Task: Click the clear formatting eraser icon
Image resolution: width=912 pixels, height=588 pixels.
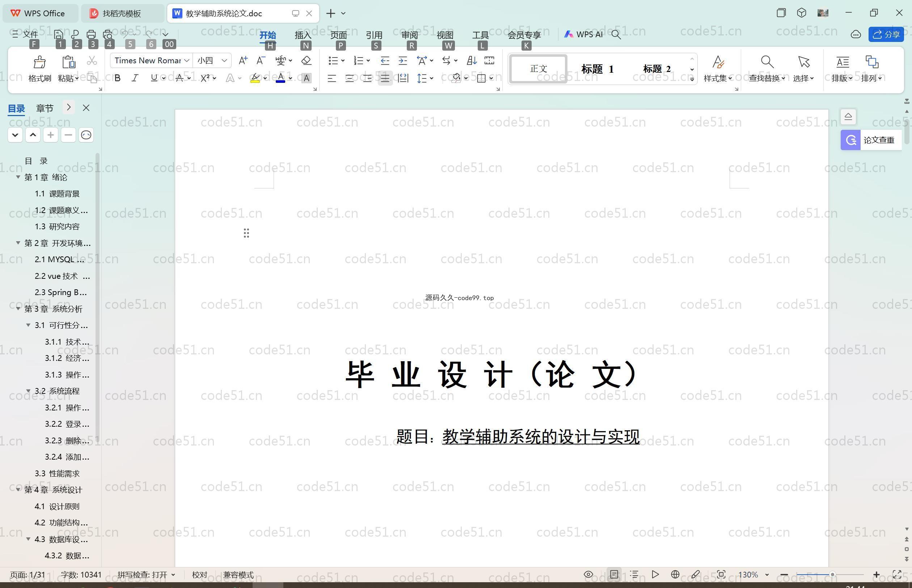Action: point(306,60)
